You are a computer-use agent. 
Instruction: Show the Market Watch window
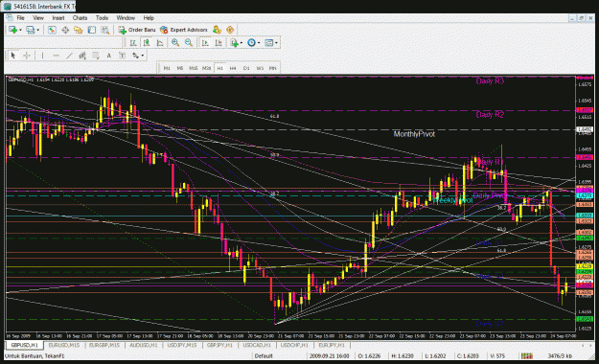pos(52,30)
